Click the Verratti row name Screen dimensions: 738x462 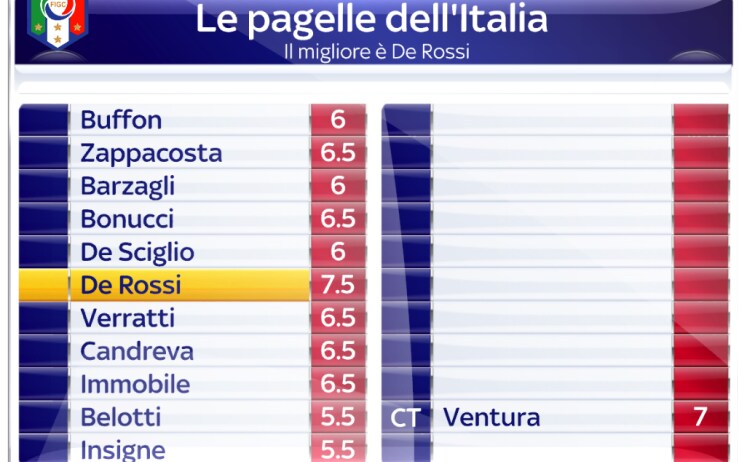click(128, 318)
